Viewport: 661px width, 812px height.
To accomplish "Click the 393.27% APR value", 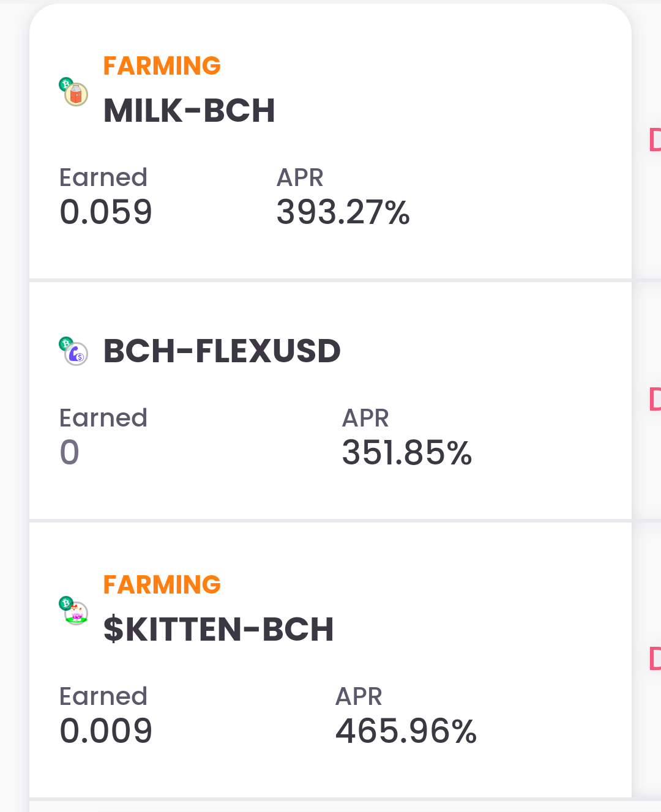I will (343, 212).
